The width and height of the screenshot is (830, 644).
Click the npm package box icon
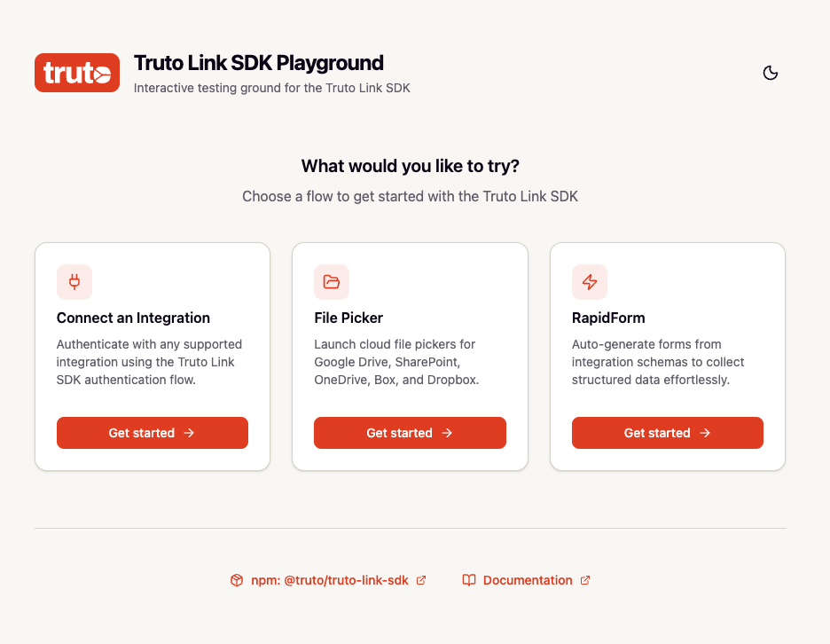point(237,580)
